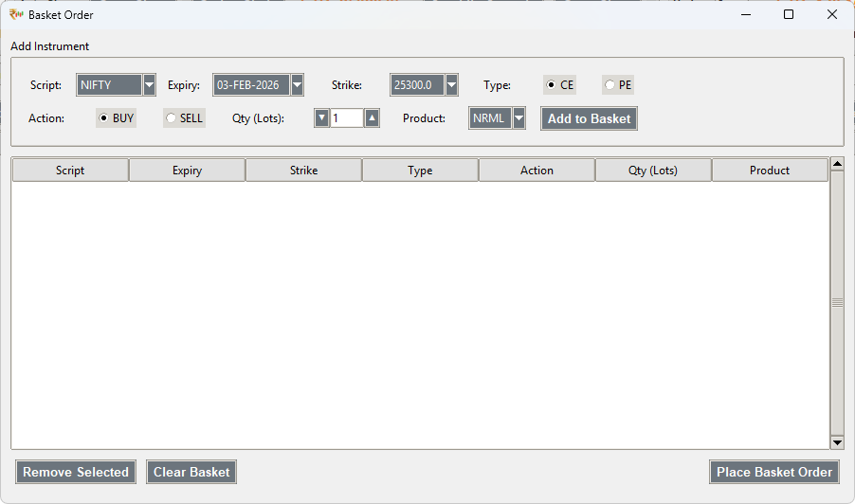The width and height of the screenshot is (855, 504).
Task: Click the basket list scrollbar down arrow
Action: point(837,442)
